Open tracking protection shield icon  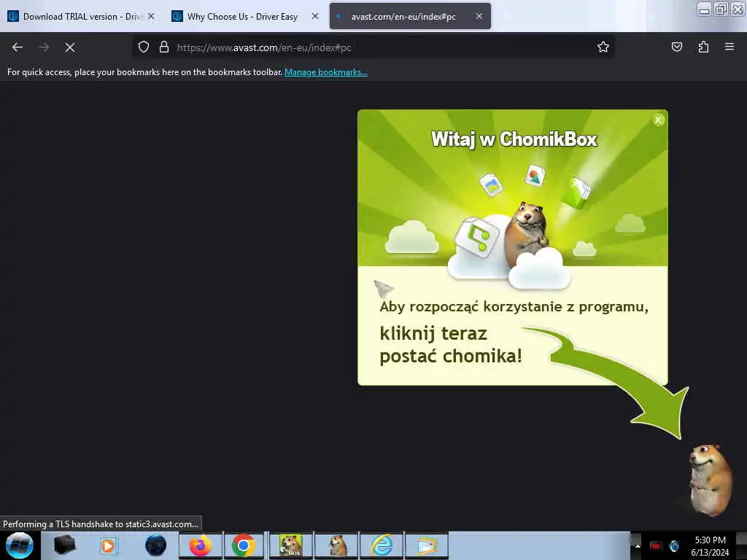point(144,47)
